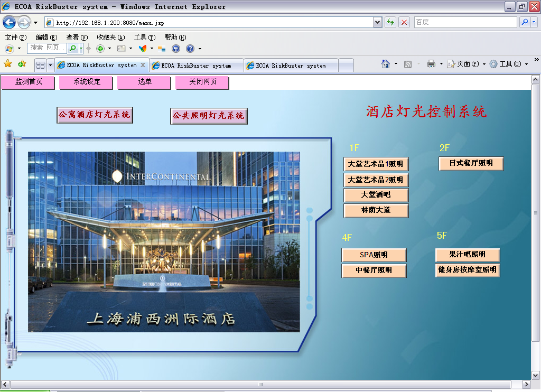Screen dimensions: 541x392
Task: Open the 页面(P) page dropdown menu
Action: click(x=466, y=64)
